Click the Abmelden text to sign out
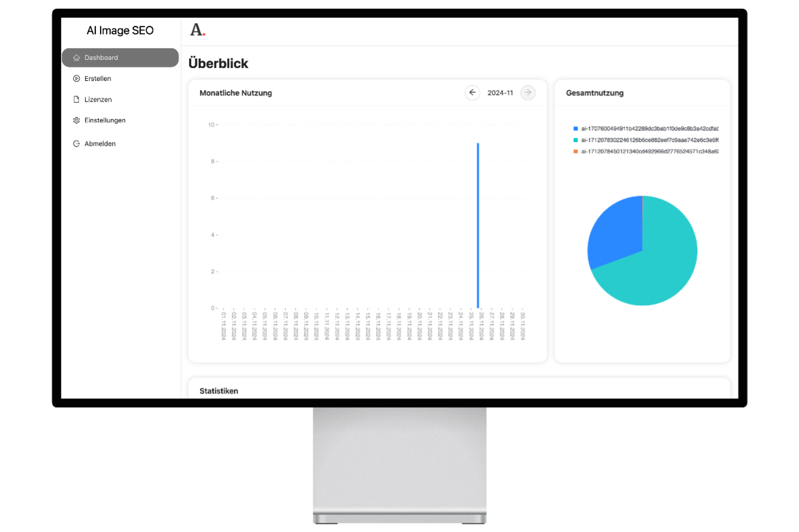Screen dimensions: 799x532 click(x=100, y=144)
